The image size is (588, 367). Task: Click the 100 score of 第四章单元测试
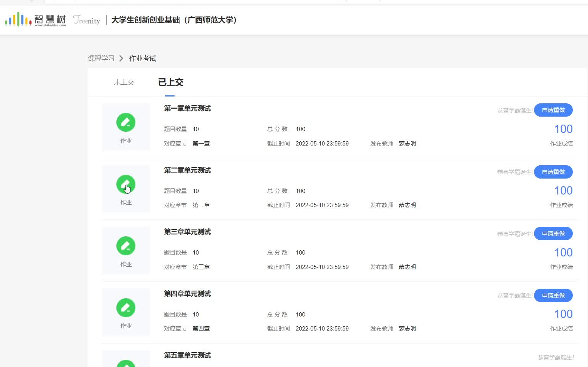(x=563, y=314)
